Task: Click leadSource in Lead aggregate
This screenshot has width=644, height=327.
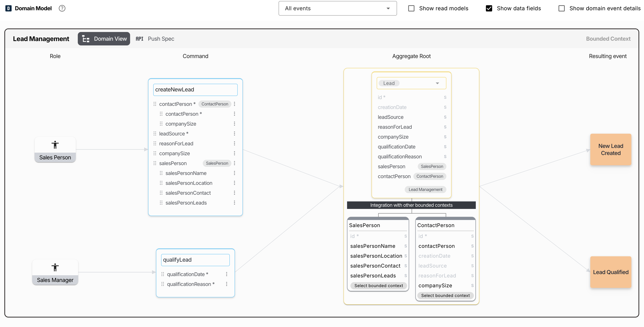Action: point(390,117)
